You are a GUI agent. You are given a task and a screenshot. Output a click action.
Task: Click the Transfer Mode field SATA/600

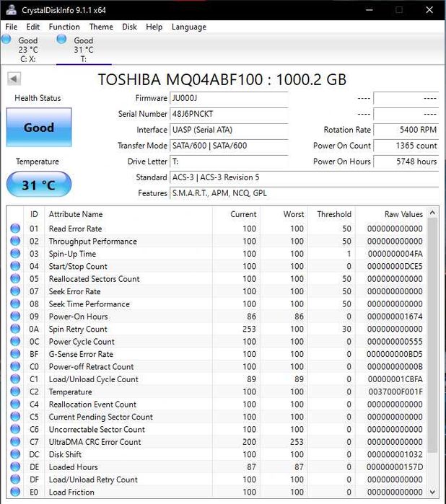coord(229,145)
